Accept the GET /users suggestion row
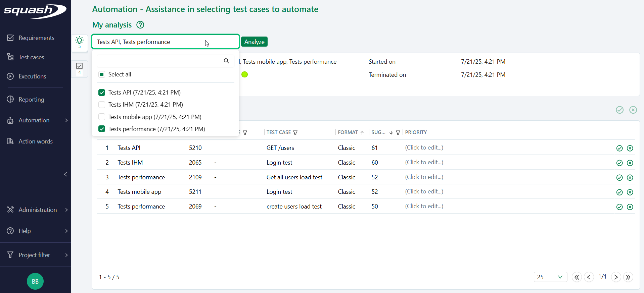 619,148
